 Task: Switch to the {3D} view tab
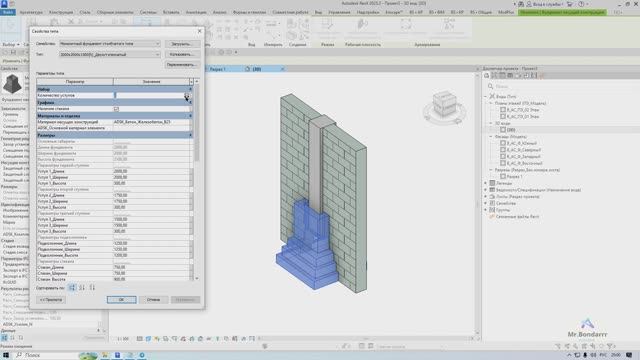257,69
